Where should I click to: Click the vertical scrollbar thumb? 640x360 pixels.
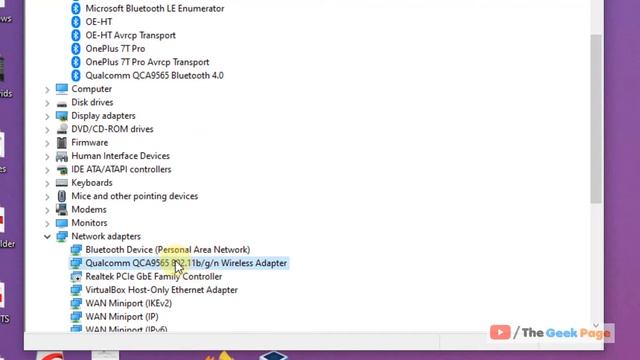tap(596, 119)
